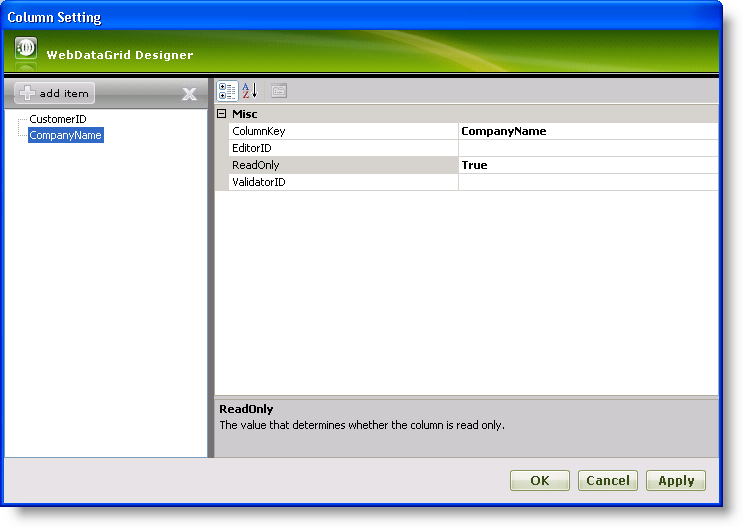Open the ReadOnly value set to True

pyautogui.click(x=588, y=165)
